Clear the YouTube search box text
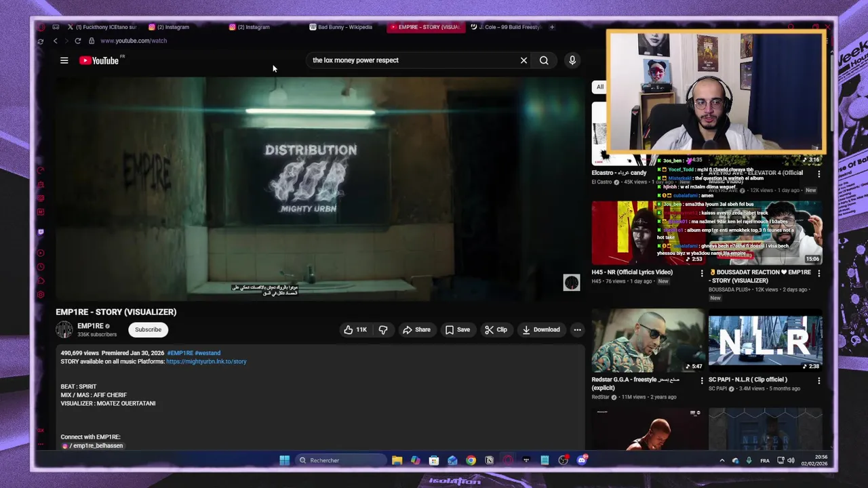Screen dimensions: 868x488 [x=524, y=60]
